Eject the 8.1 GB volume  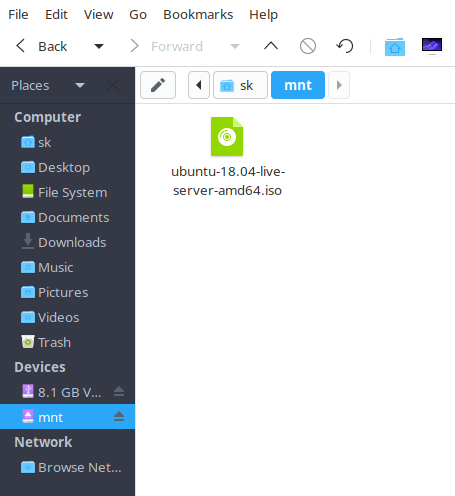click(119, 392)
